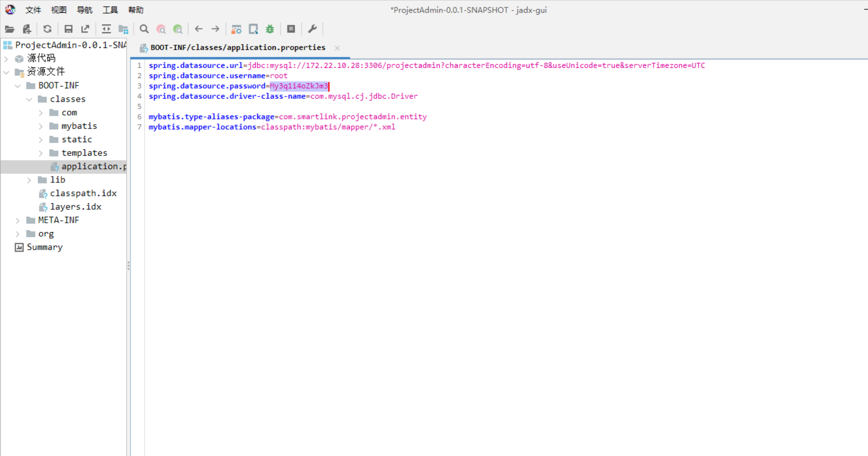Click the Open file folder icon

(10, 29)
